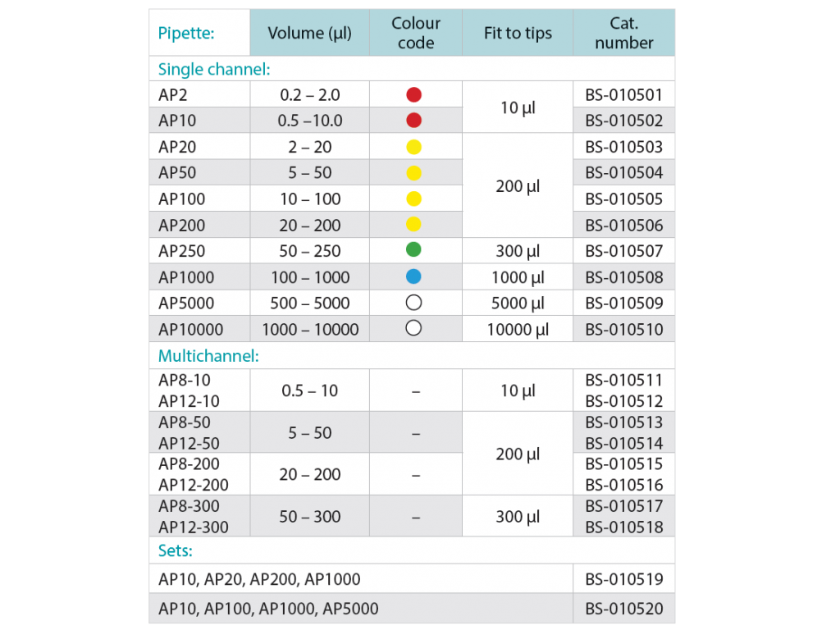Select the yellow dot in the AP200 row

click(x=413, y=225)
